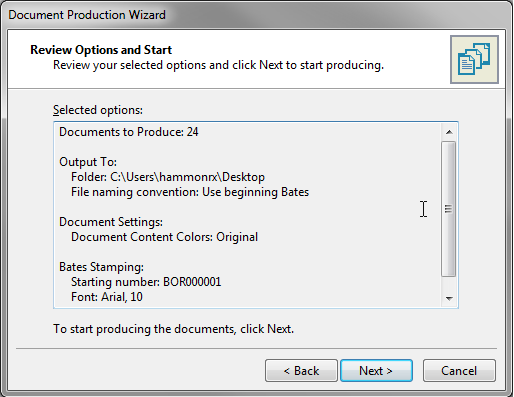Screen dimensions: 514x397
Task: Click scrollbar track below the thumb
Action: (x=449, y=283)
